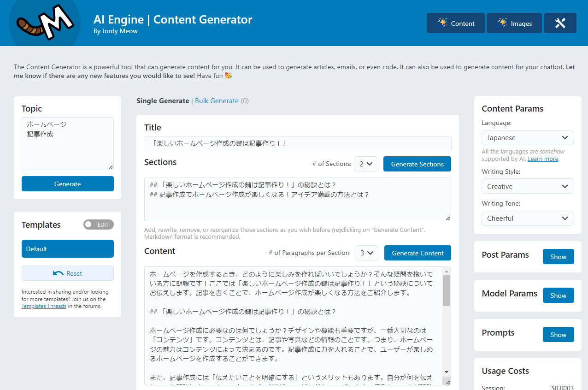
Task: Click the Content scrollbar up arrow
Action: point(446,271)
